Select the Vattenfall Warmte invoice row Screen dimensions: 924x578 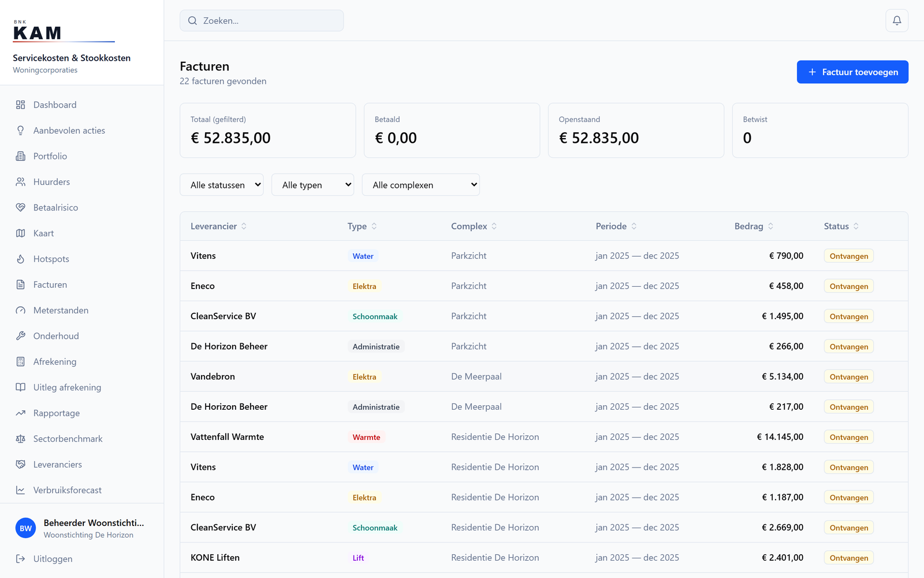[x=544, y=437]
